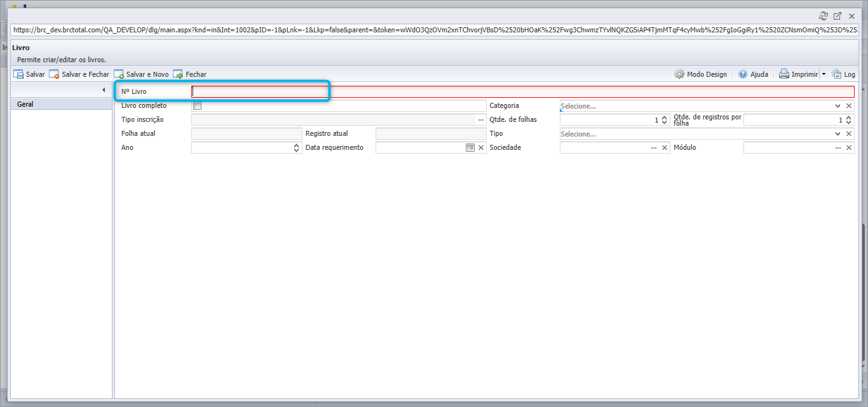This screenshot has height=407, width=868.
Task: Click the page URL address field
Action: 435,30
